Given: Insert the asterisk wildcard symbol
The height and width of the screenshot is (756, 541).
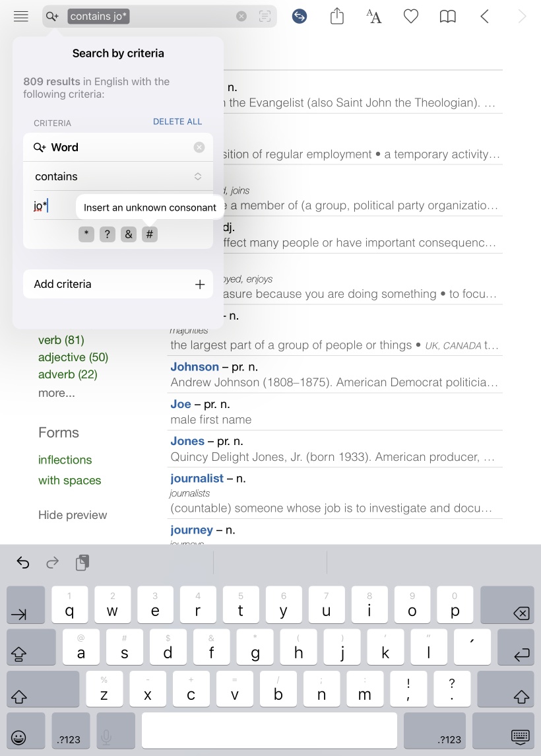Looking at the screenshot, I should (x=86, y=234).
